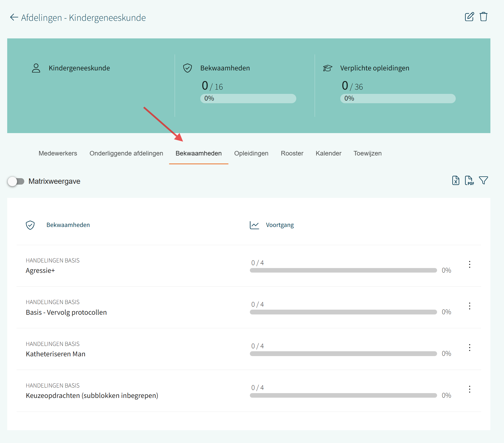Click the Voortgang chart column icon
This screenshot has width=504, height=443.
(x=254, y=225)
